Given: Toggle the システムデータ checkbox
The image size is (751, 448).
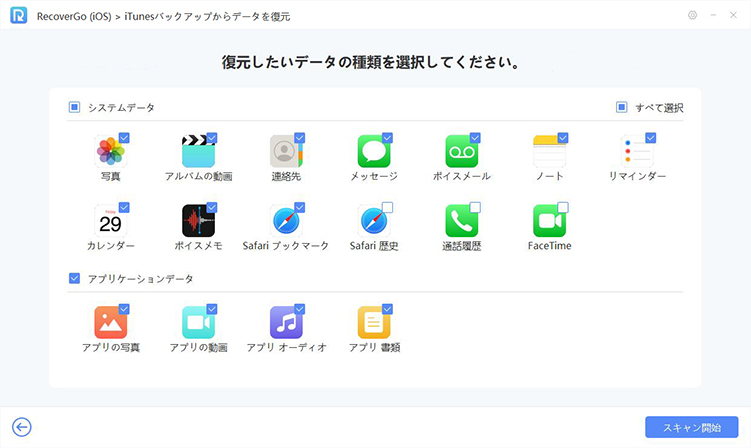Looking at the screenshot, I should point(74,107).
